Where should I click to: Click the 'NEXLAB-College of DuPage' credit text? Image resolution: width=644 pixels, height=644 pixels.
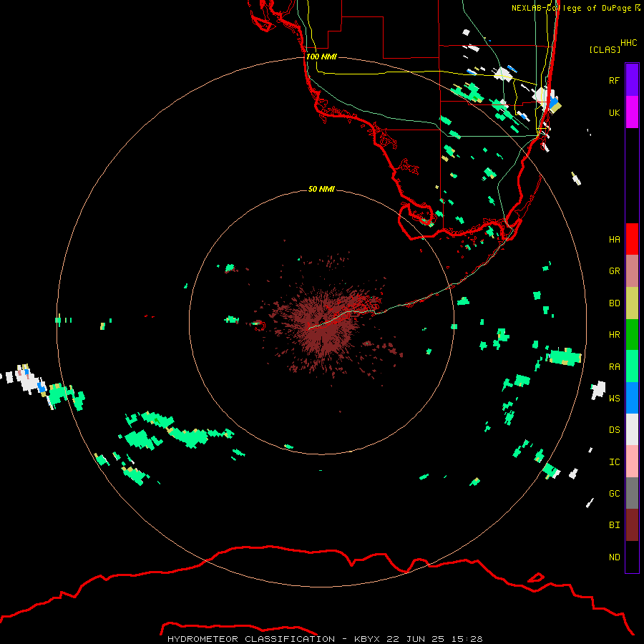(572, 8)
